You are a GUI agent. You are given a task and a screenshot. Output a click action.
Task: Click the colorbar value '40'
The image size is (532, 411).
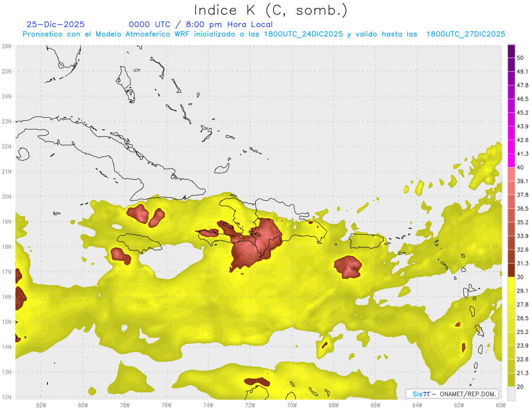click(520, 167)
